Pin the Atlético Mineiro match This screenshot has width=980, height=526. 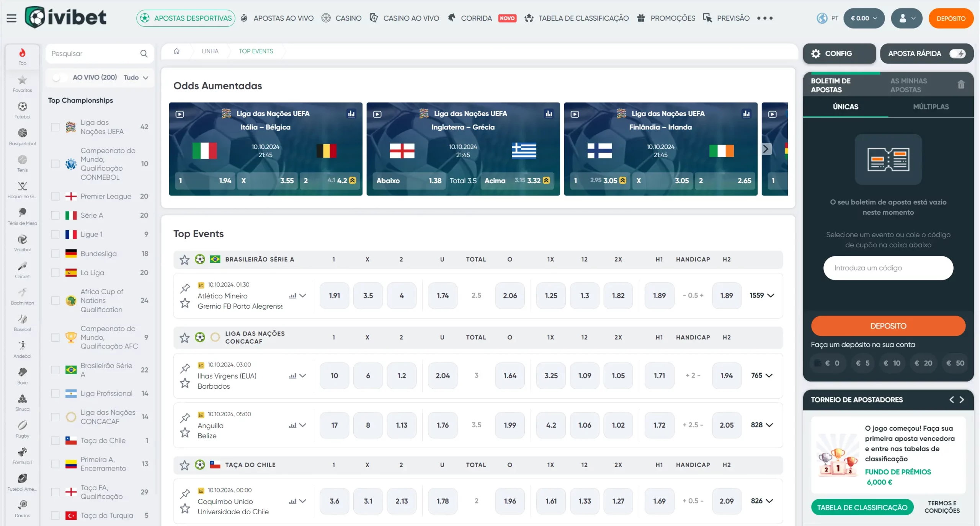[185, 288]
